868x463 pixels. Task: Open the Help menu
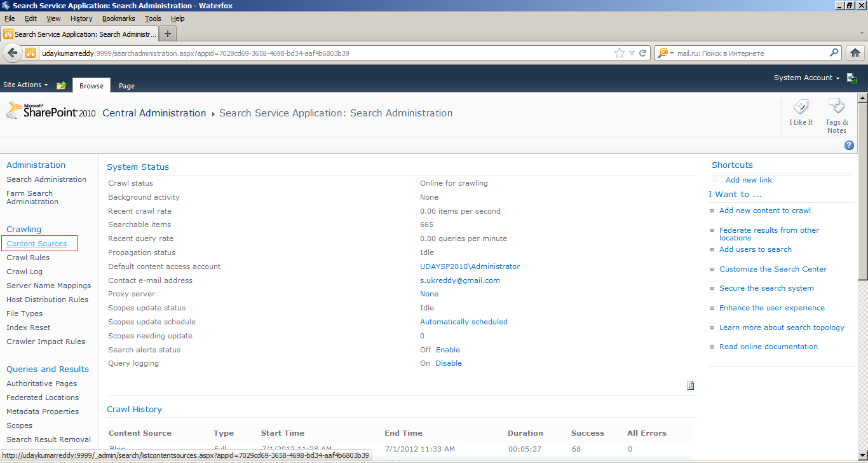[178, 18]
